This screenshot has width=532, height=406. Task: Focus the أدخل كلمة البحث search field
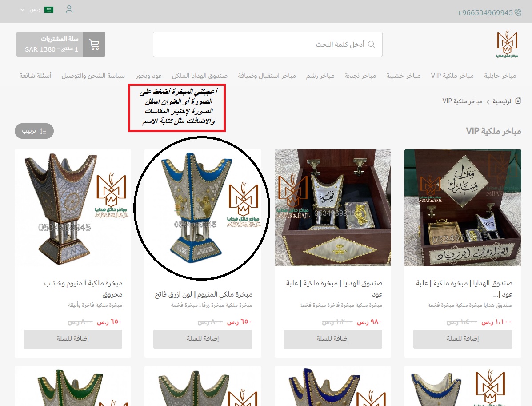pos(268,44)
